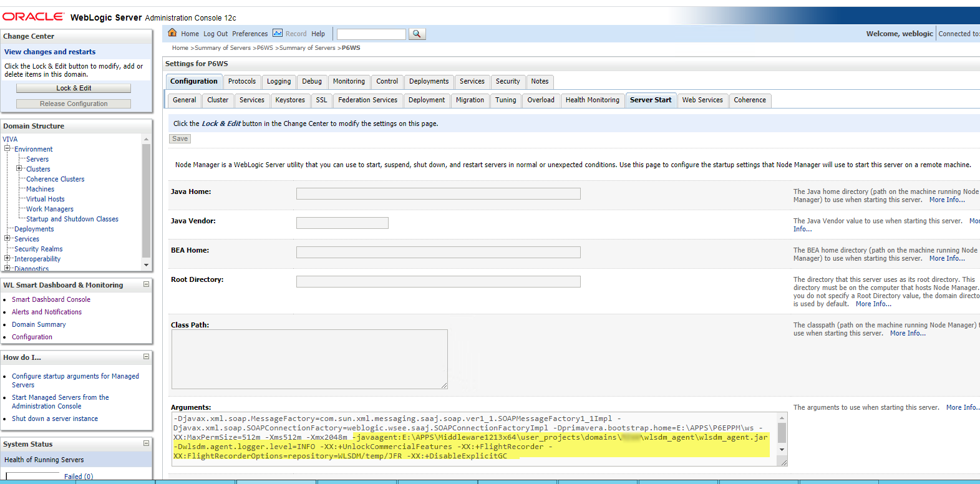Click Summary of Servers breadcrumb after Home
The height and width of the screenshot is (484, 980).
point(223,48)
